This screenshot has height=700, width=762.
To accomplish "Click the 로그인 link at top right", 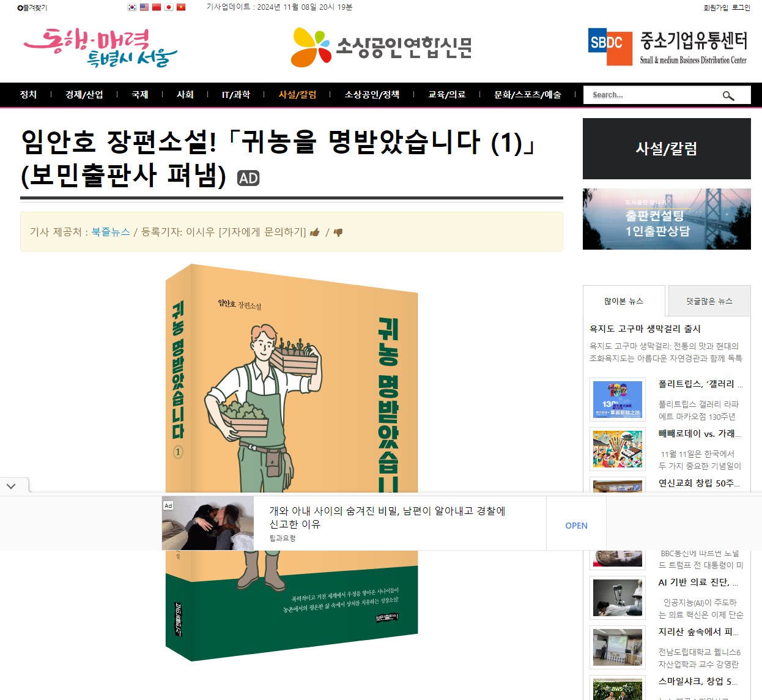I will (x=741, y=7).
